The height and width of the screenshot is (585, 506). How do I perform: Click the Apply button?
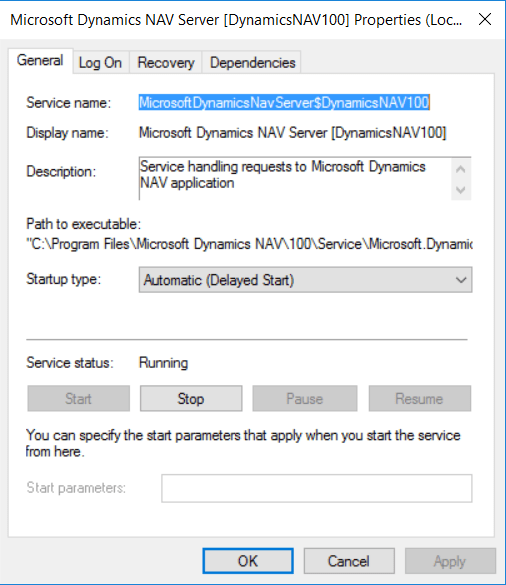pos(450,561)
